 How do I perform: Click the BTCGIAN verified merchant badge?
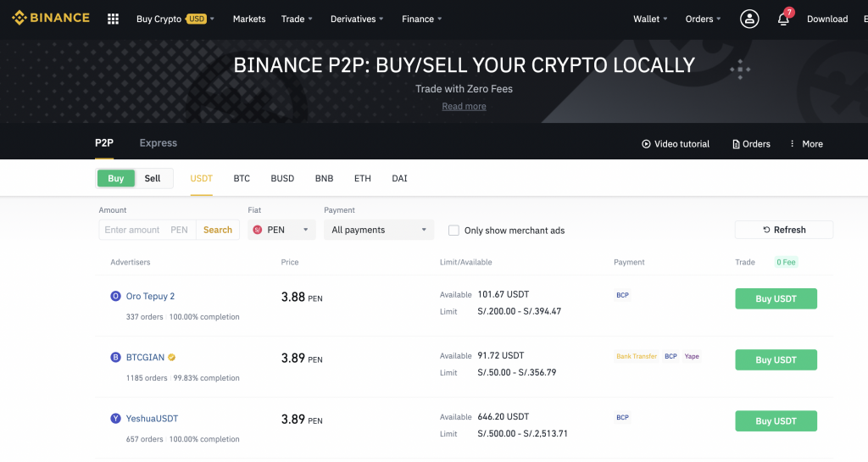coord(171,358)
